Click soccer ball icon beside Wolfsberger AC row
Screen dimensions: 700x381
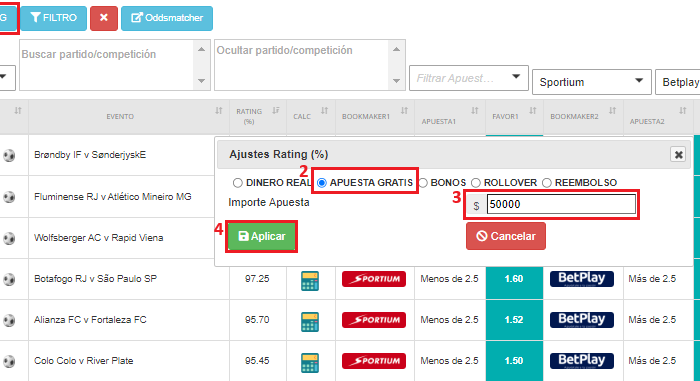tap(9, 238)
